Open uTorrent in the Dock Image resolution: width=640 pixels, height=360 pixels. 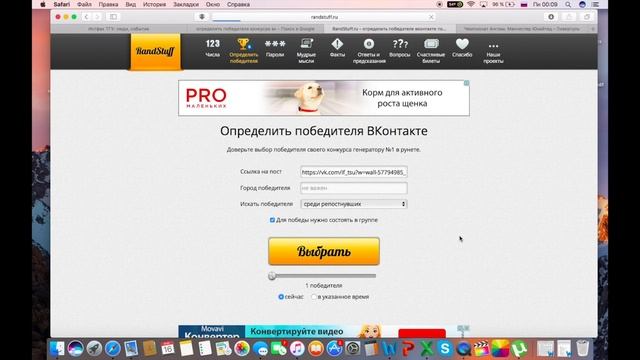519,349
